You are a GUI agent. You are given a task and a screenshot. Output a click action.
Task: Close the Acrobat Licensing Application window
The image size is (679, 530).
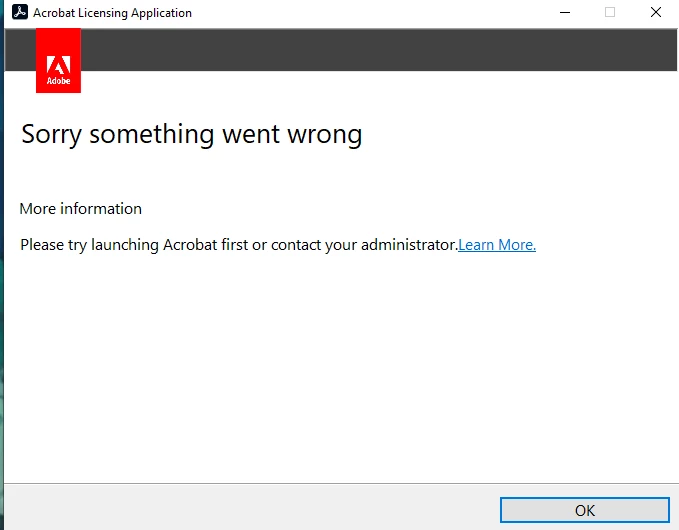(x=656, y=12)
